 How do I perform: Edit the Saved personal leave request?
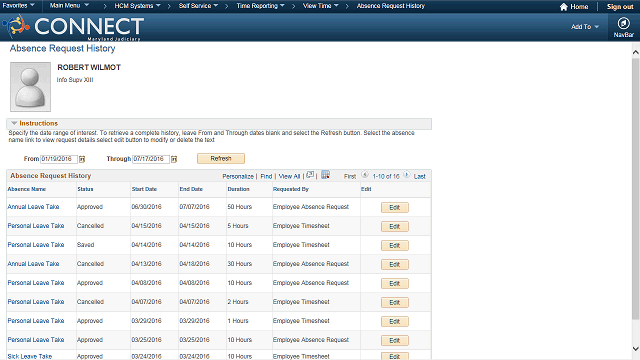pyautogui.click(x=395, y=245)
